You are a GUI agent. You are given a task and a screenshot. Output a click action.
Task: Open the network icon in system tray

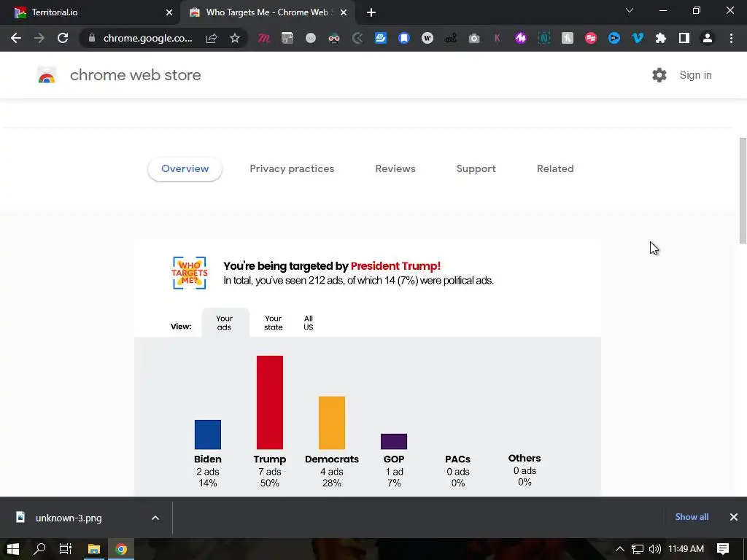638,549
